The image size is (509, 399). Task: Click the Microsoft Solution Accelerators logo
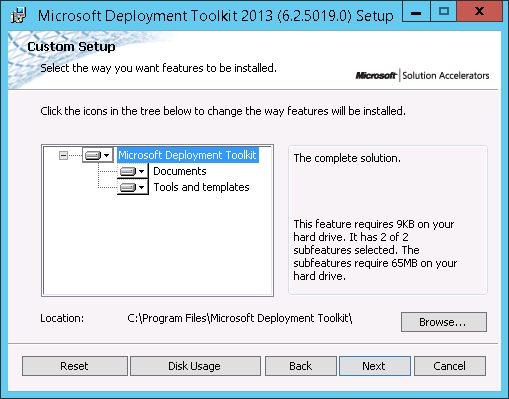pos(422,76)
